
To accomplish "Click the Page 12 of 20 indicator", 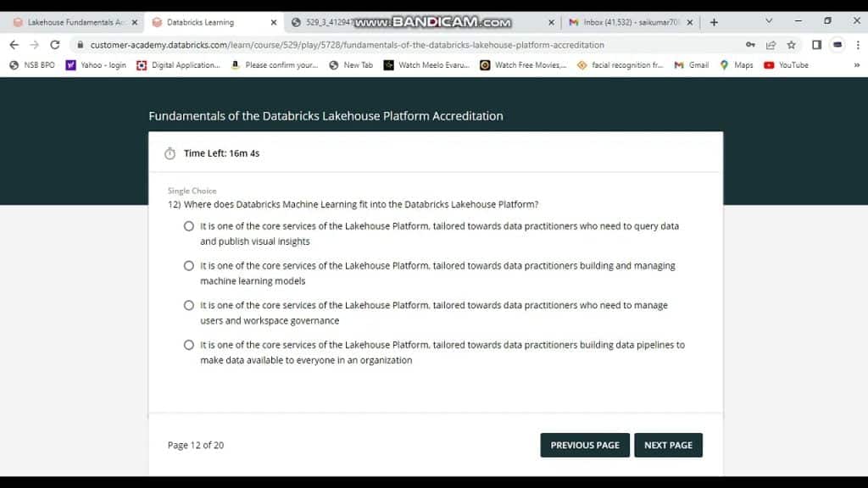I will [196, 445].
